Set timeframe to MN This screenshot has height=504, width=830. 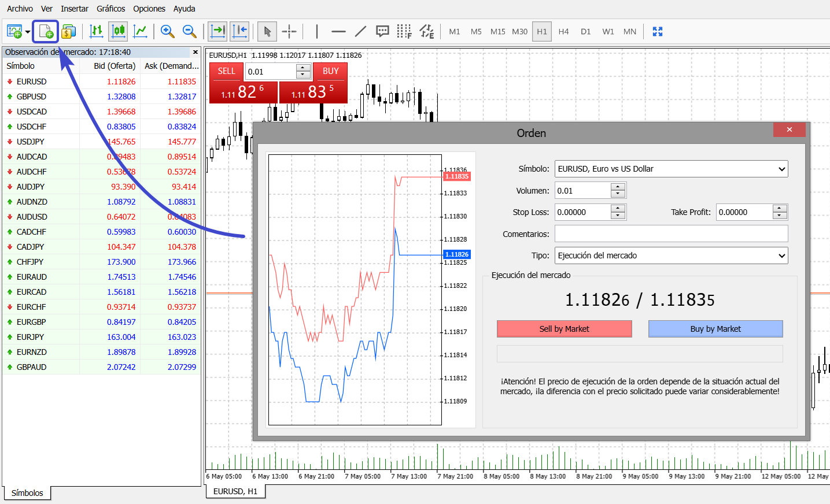630,31
